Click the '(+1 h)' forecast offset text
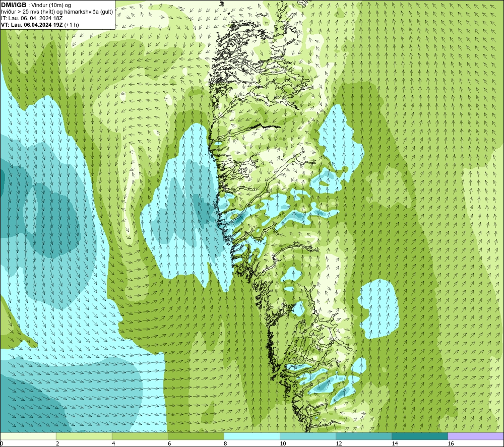This screenshot has height=447, width=504. 72,25
